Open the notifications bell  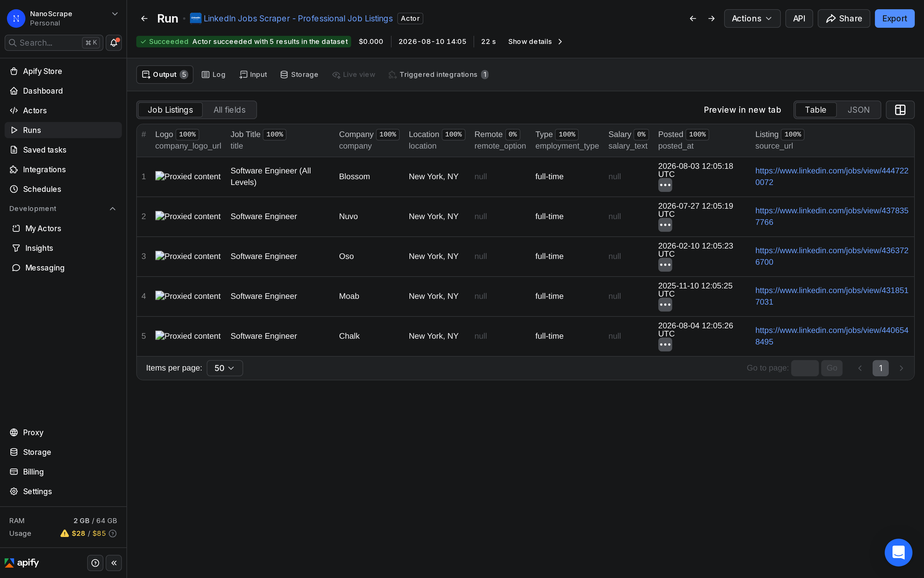coord(114,43)
